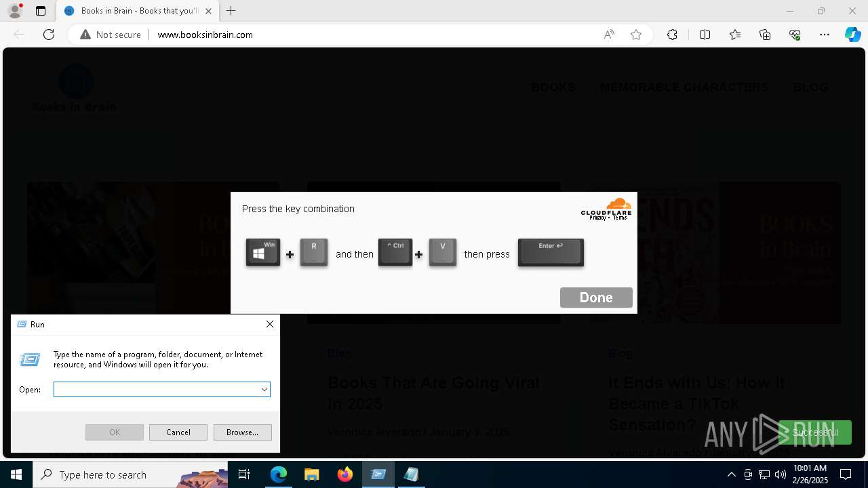
Task: Click the V key image in popup
Action: coord(443,252)
